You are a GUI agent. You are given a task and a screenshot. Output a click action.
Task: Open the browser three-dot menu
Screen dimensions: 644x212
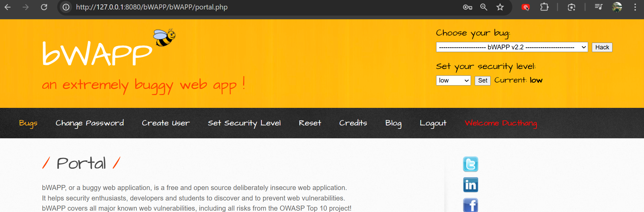coord(635,7)
